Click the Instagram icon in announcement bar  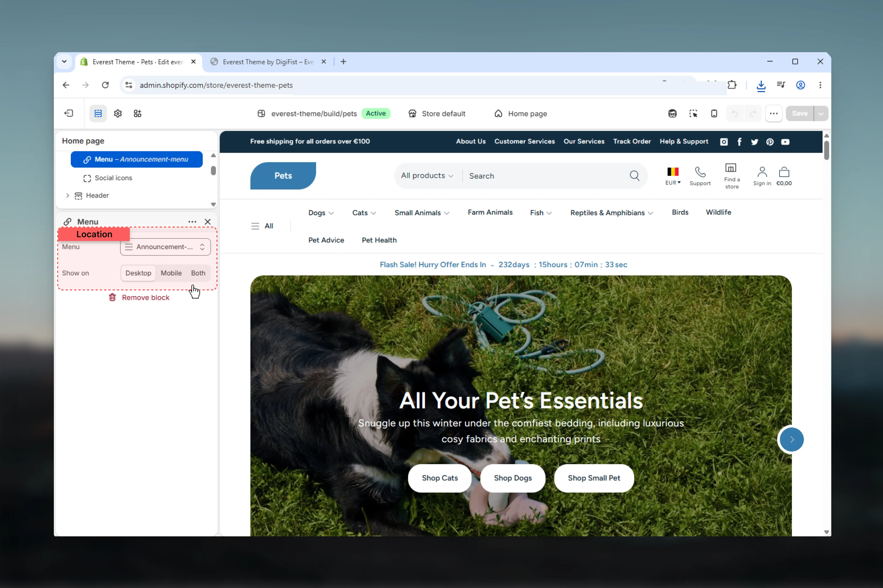click(x=724, y=142)
